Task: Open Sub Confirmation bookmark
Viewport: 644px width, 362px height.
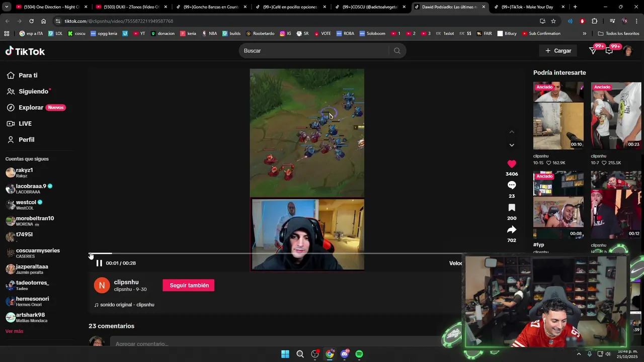Action: pos(541,34)
